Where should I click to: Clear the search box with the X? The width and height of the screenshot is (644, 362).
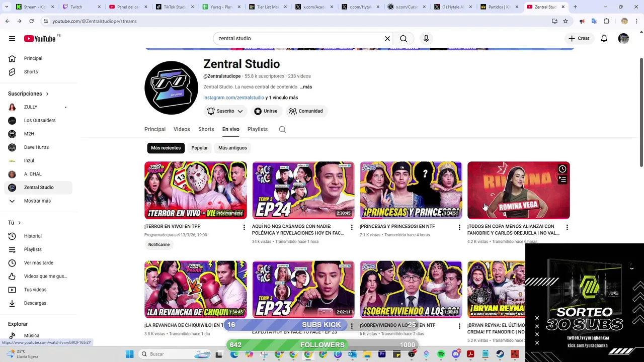tap(387, 38)
